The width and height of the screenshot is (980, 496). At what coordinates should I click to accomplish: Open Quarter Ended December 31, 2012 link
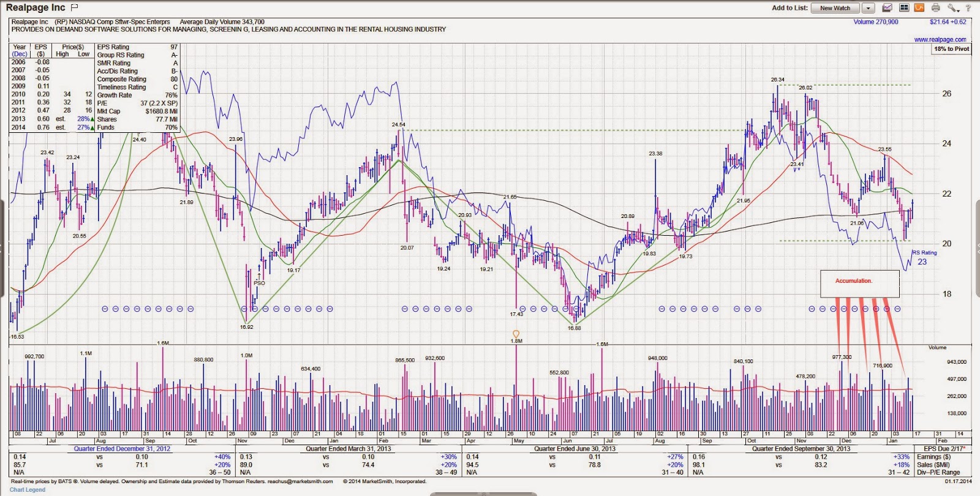[123, 449]
